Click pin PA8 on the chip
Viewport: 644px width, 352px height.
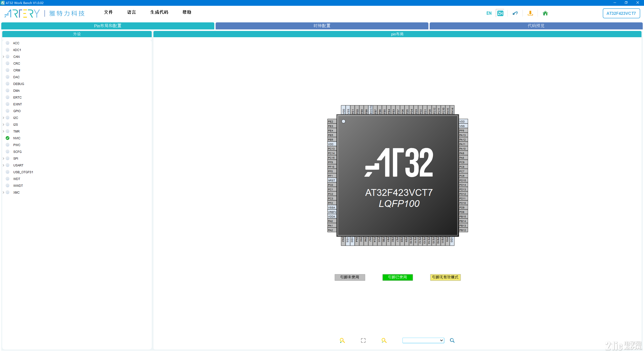[463, 158]
